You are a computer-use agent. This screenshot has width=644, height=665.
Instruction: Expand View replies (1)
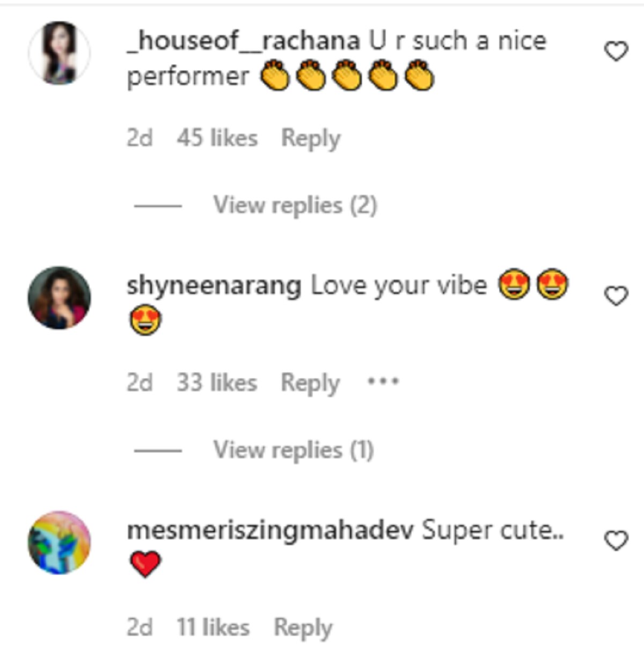293,450
